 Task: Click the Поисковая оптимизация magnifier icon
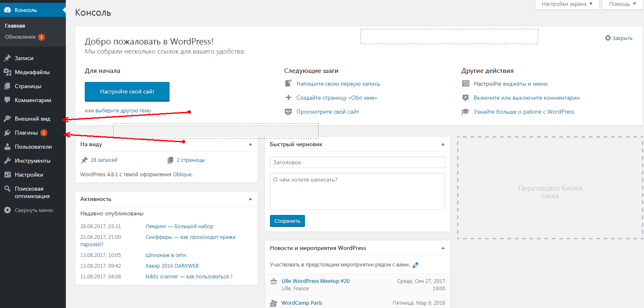(7, 189)
